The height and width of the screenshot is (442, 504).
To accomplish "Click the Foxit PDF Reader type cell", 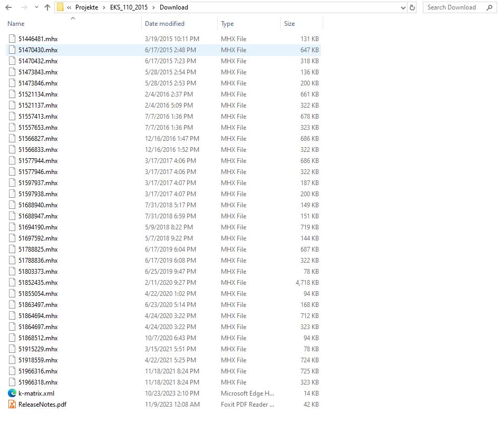I will (x=247, y=405).
